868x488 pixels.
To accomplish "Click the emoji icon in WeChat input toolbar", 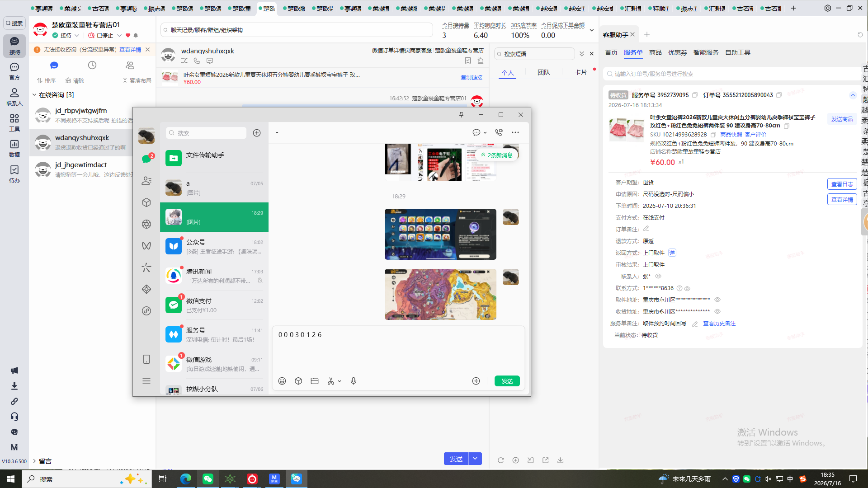I will point(282,381).
